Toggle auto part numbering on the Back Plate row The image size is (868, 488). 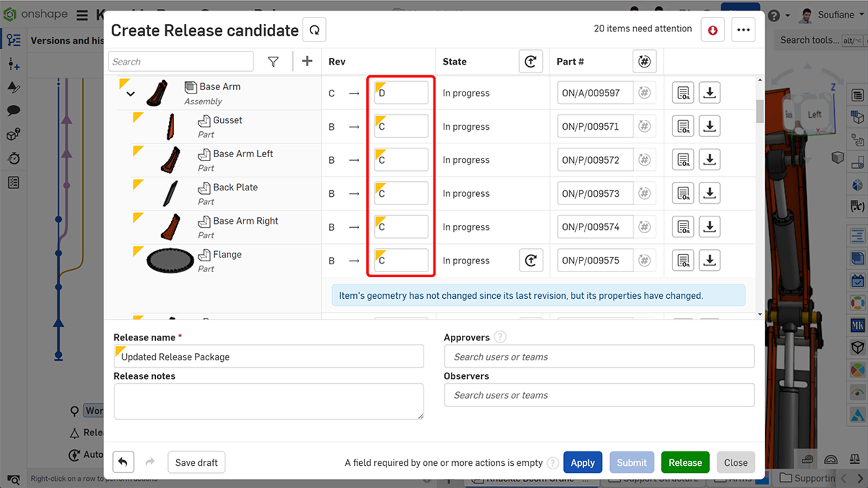644,193
